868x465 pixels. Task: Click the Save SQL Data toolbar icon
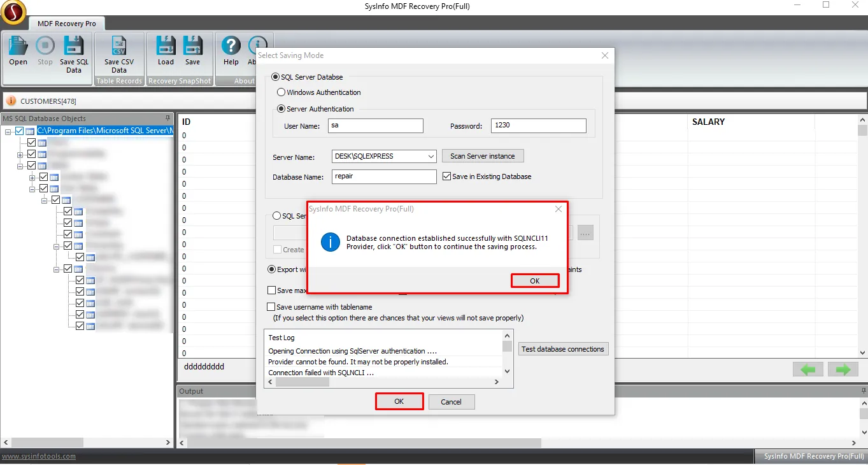click(74, 46)
